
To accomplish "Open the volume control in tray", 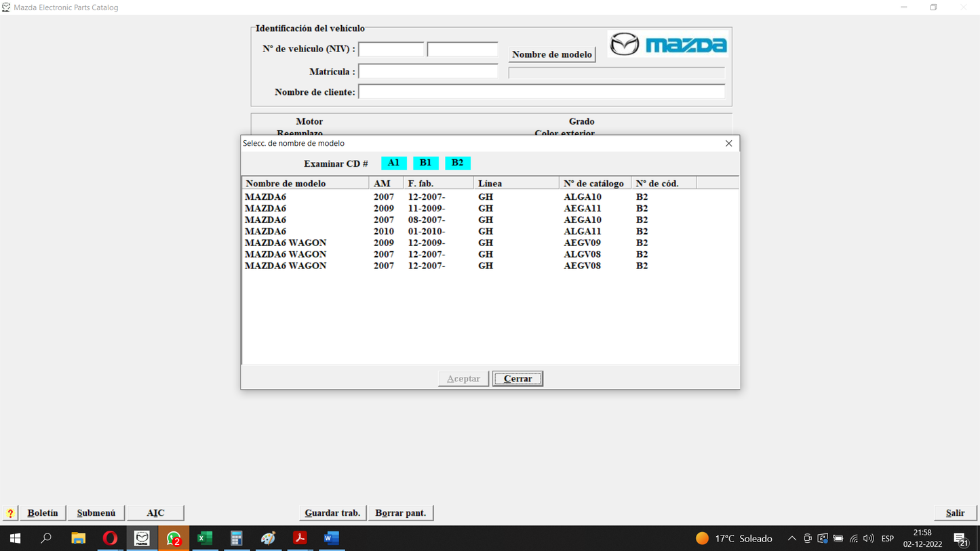I will pos(869,539).
